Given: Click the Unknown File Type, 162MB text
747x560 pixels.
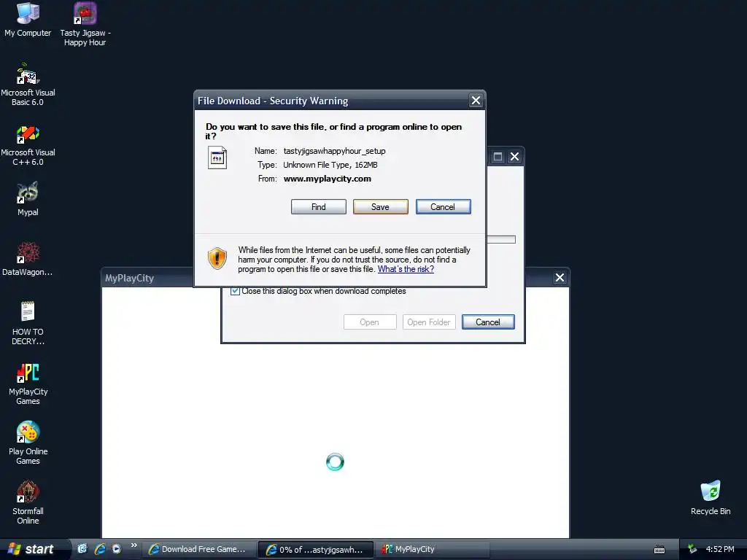Looking at the screenshot, I should tap(330, 165).
